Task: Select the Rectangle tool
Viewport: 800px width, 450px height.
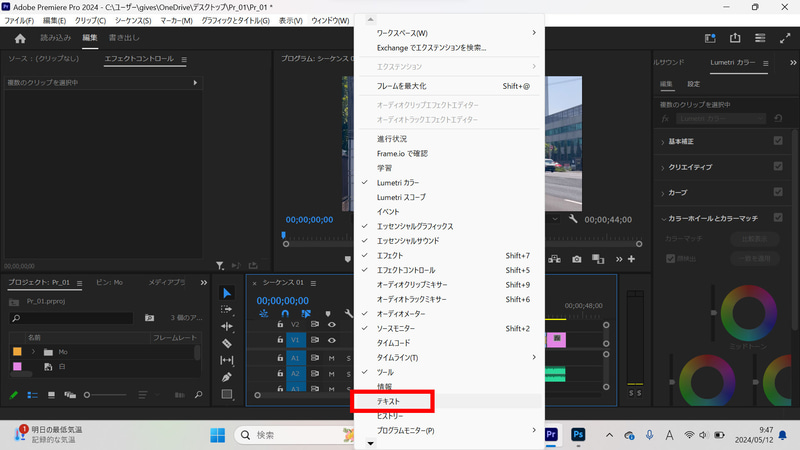Action: coord(227,394)
